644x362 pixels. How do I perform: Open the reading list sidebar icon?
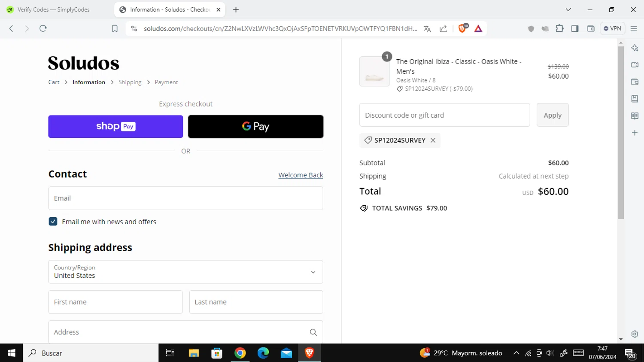[x=635, y=116]
